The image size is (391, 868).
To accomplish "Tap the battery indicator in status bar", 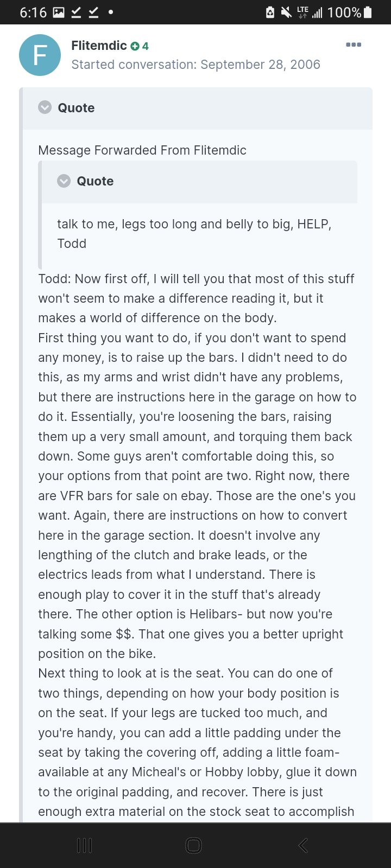I will tap(368, 12).
